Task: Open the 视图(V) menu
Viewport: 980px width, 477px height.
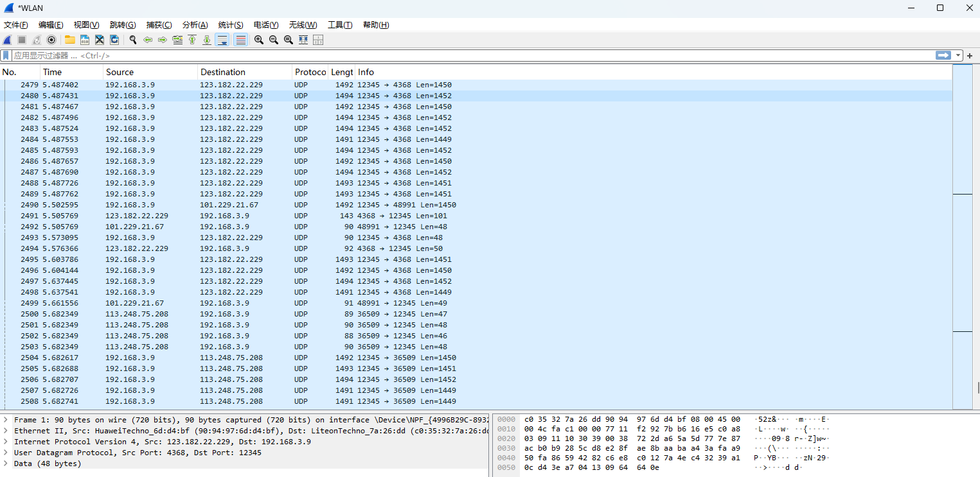Action: click(86, 25)
